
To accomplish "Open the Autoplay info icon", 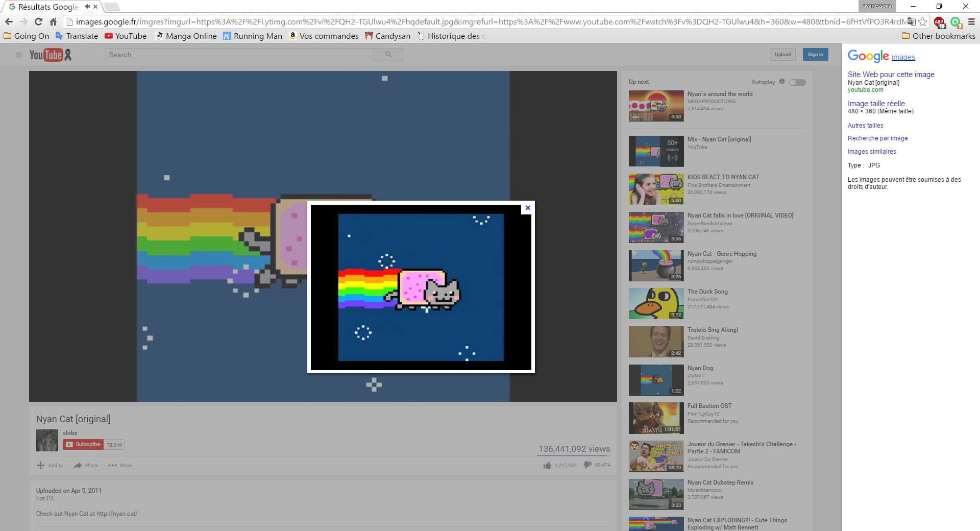I will pyautogui.click(x=782, y=82).
